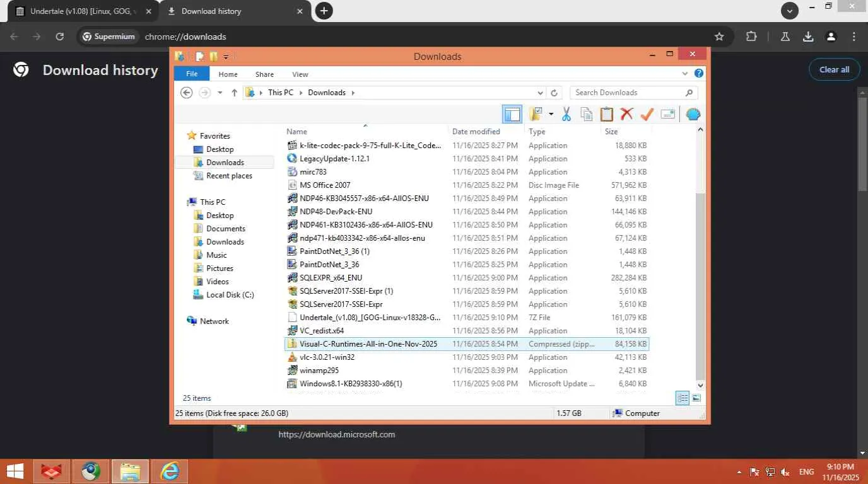Open Internet Explorer from the taskbar
The height and width of the screenshot is (484, 868).
tap(170, 471)
